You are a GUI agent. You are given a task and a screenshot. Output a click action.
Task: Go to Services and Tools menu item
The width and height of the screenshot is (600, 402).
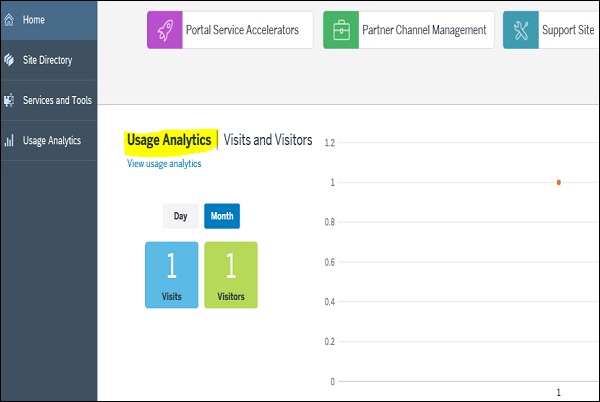point(58,100)
